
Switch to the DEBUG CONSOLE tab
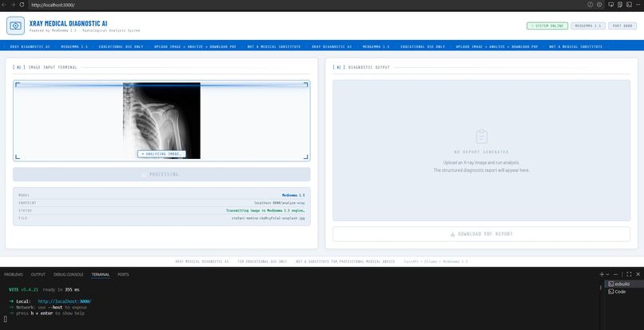(x=68, y=275)
